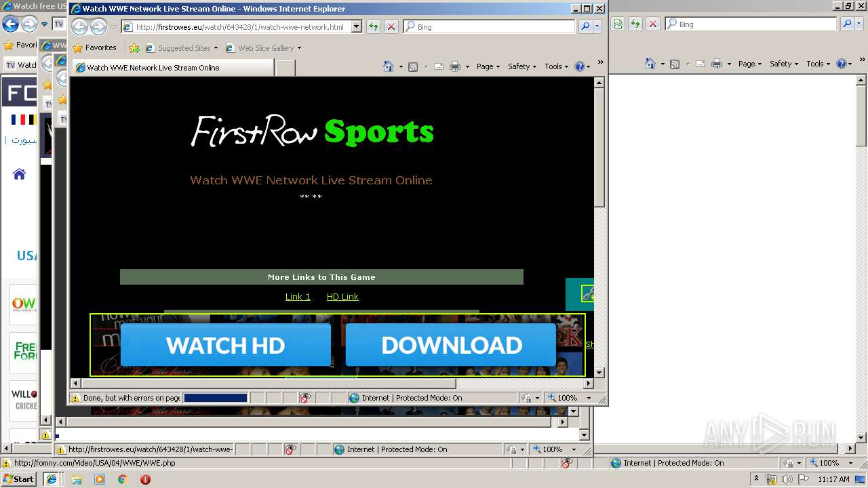Click the Bing search box in front window
The height and width of the screenshot is (488, 868).
pos(490,26)
